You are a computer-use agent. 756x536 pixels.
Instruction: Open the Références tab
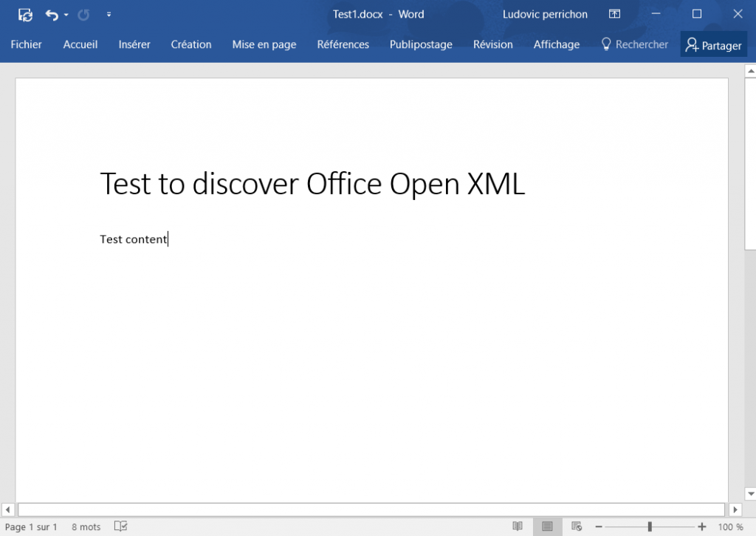(343, 44)
